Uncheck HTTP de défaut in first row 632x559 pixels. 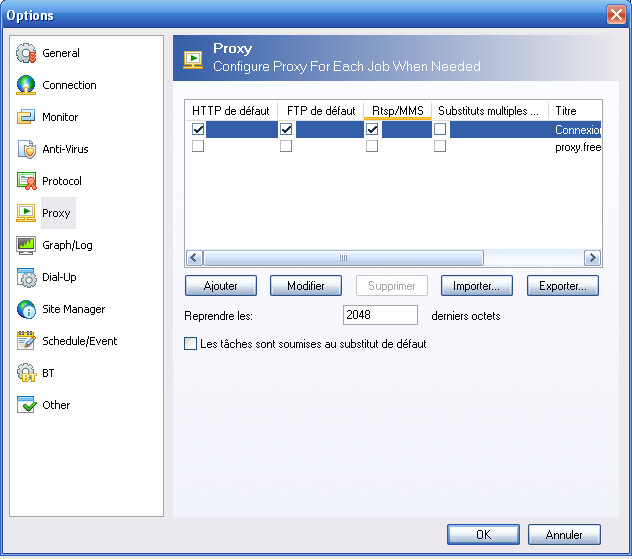point(198,129)
